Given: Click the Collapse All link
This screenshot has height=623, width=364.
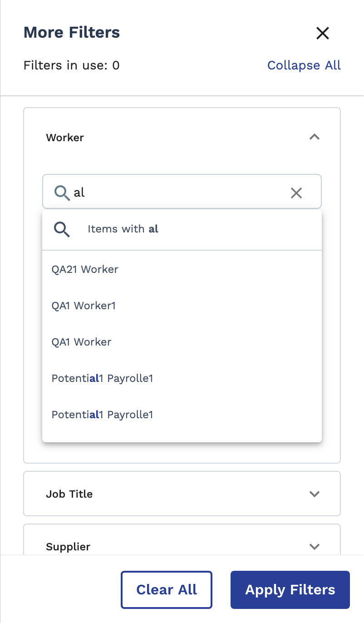Looking at the screenshot, I should (x=304, y=65).
